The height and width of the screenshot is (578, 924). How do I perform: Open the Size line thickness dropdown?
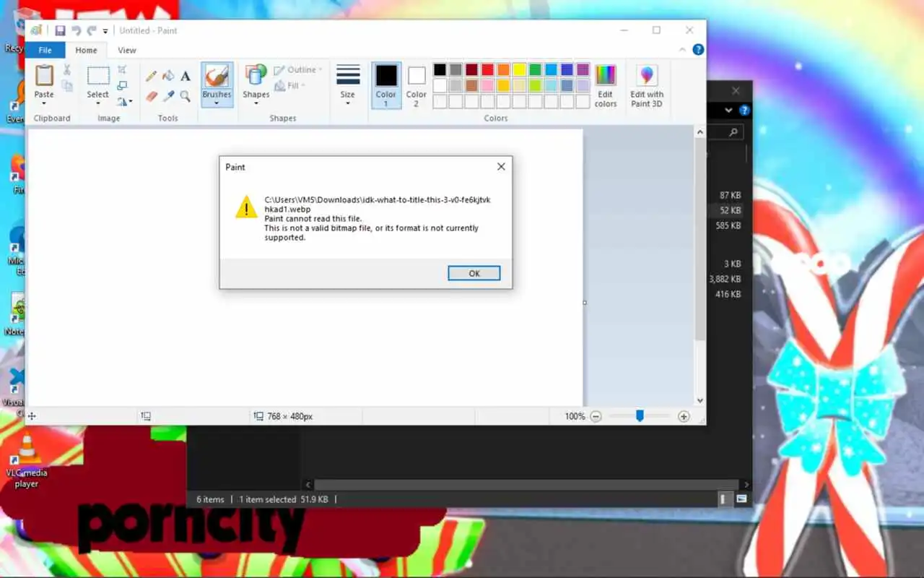coord(348,85)
